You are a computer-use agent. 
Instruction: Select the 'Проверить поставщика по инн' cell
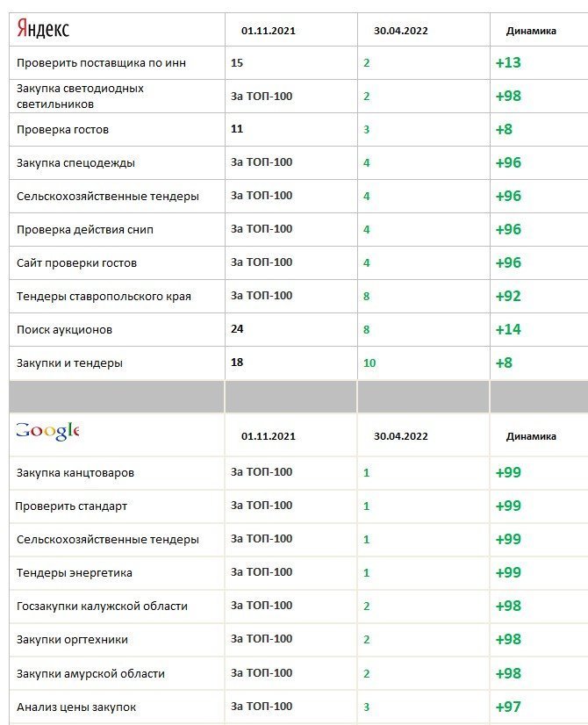[101, 63]
